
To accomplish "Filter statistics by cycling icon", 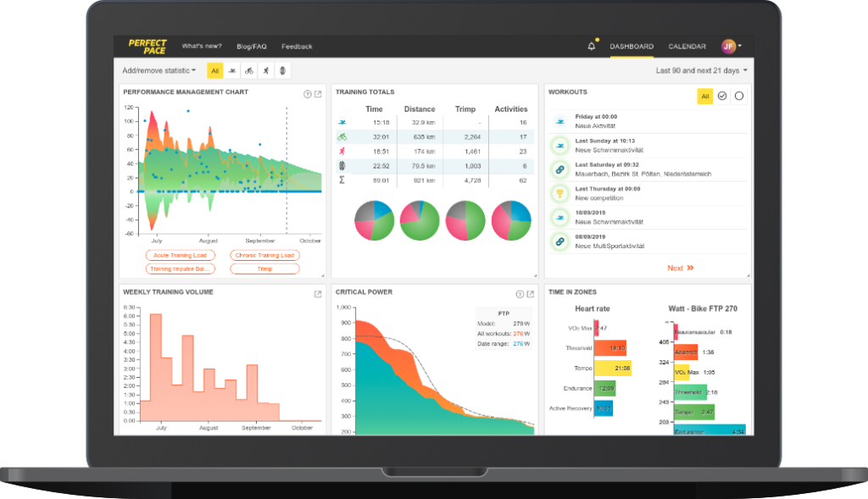I will [x=248, y=71].
